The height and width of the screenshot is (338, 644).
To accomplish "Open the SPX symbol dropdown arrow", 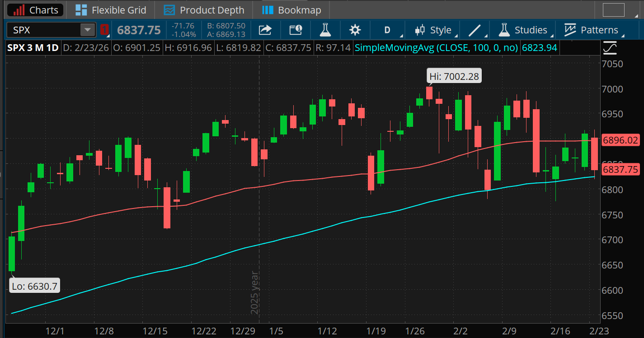I will click(87, 30).
